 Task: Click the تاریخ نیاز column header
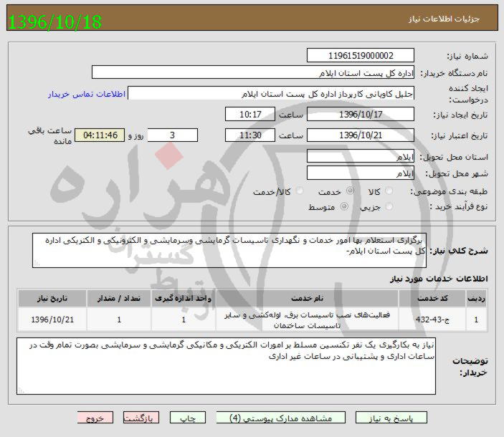point(52,298)
